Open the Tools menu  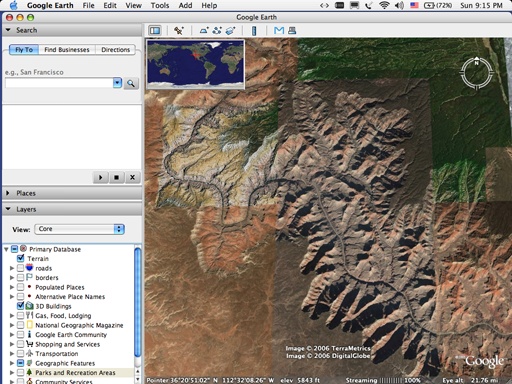tap(160, 5)
